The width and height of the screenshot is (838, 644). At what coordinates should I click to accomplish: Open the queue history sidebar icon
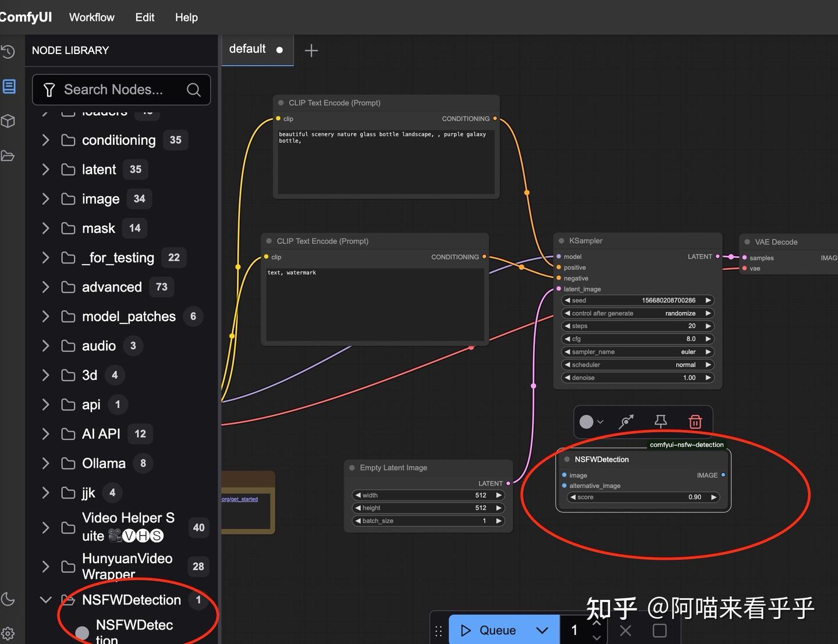(x=8, y=52)
